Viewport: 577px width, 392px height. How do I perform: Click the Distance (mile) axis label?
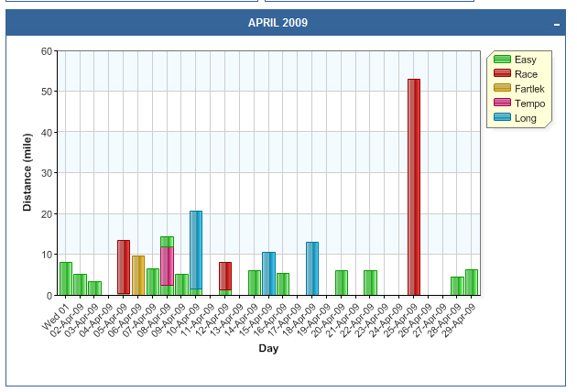(27, 173)
